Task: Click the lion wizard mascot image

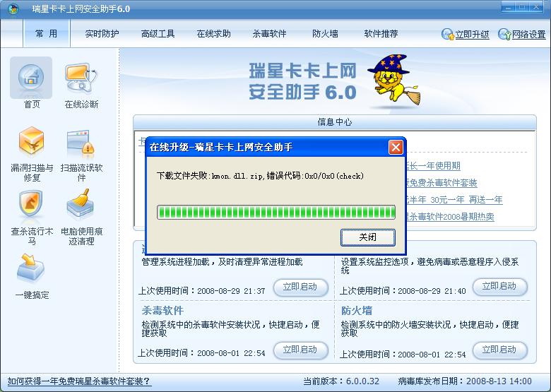Action: point(394,80)
